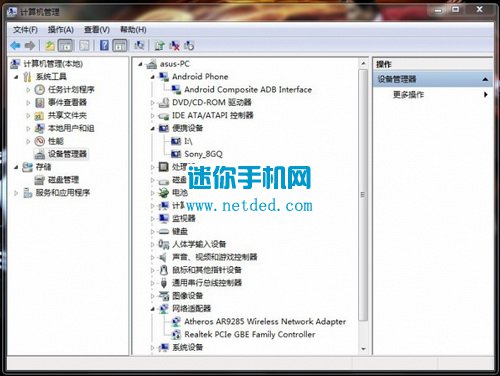Select Atheros AR9285 Wireless Network Adapter

pos(265,322)
